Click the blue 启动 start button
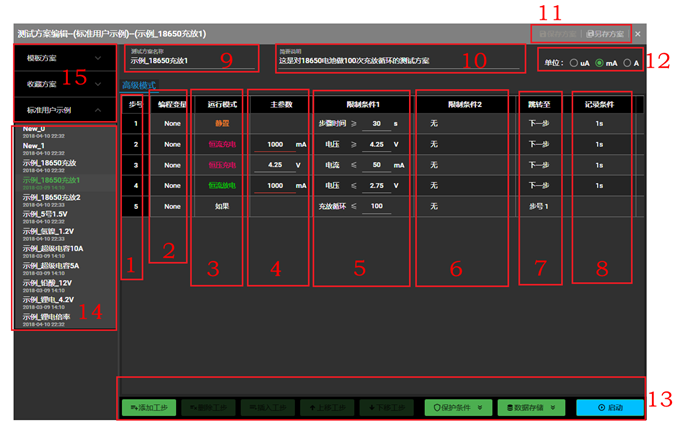This screenshot has width=680, height=429. pos(609,408)
